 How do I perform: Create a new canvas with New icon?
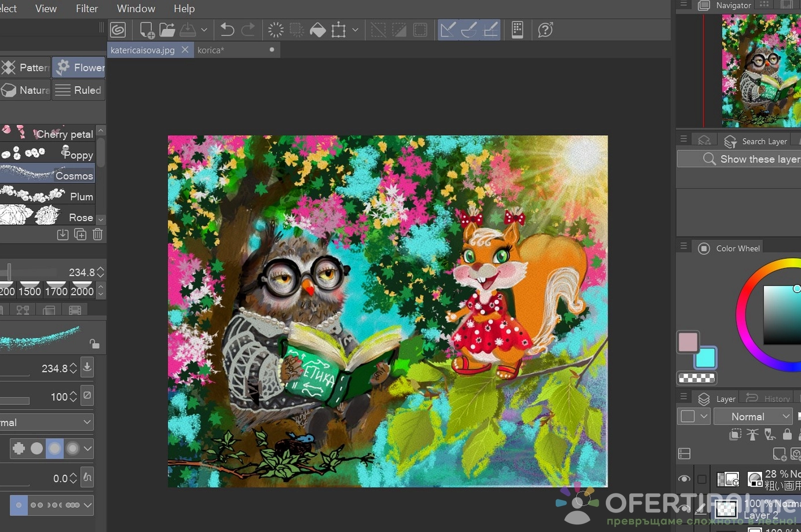[x=147, y=30]
